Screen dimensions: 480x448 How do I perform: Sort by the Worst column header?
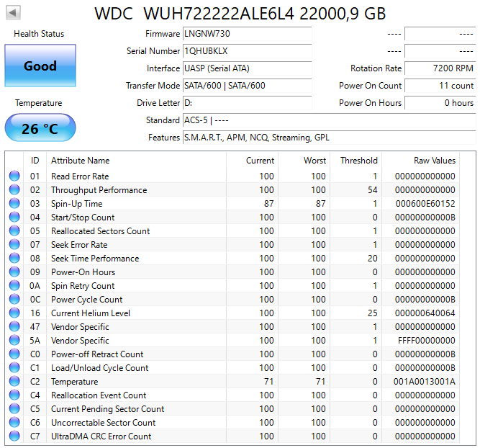[304, 161]
